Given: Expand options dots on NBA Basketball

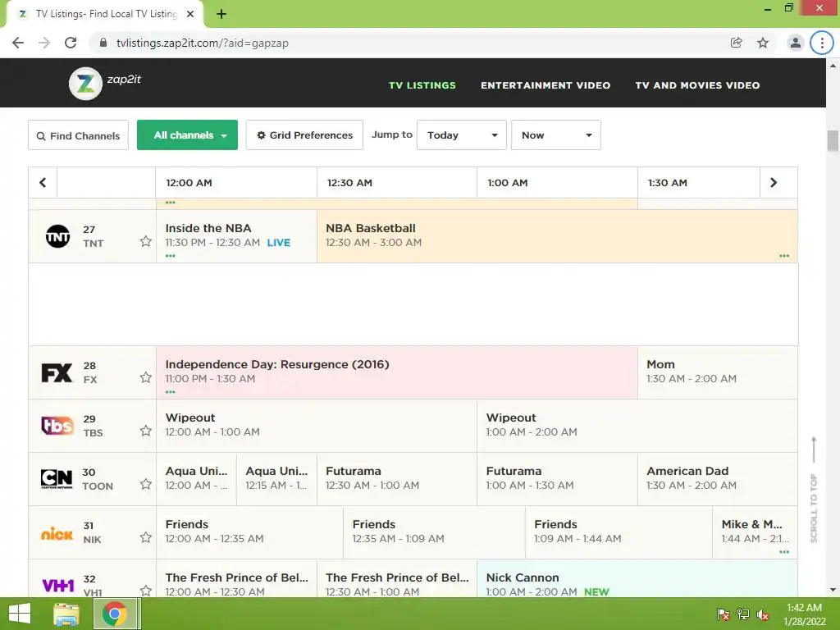Looking at the screenshot, I should tap(784, 256).
